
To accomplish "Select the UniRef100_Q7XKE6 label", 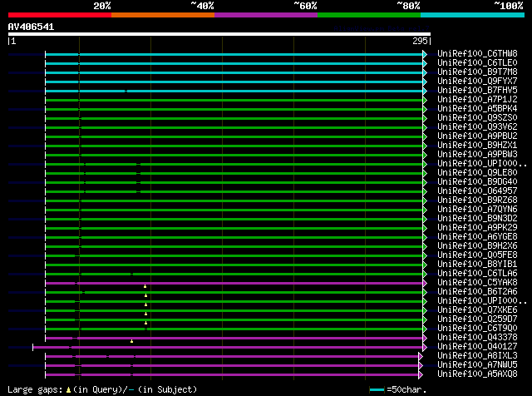I will click(x=477, y=310).
